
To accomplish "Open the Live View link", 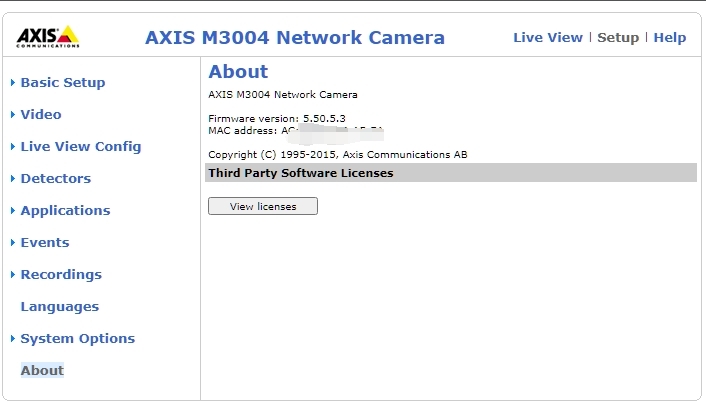I will point(547,37).
